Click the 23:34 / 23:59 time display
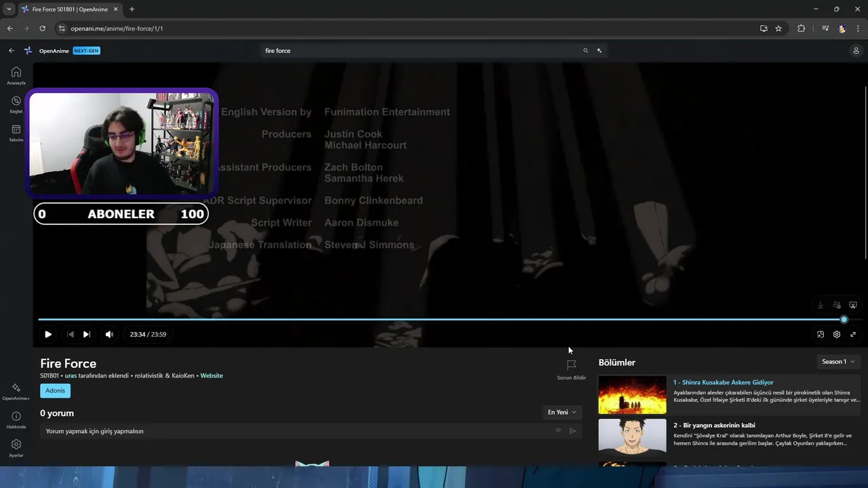 148,334
